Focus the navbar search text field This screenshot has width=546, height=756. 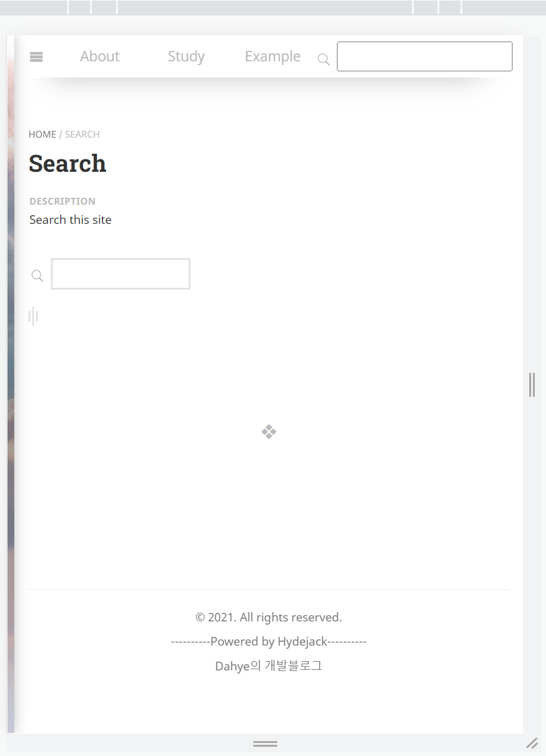pos(424,56)
